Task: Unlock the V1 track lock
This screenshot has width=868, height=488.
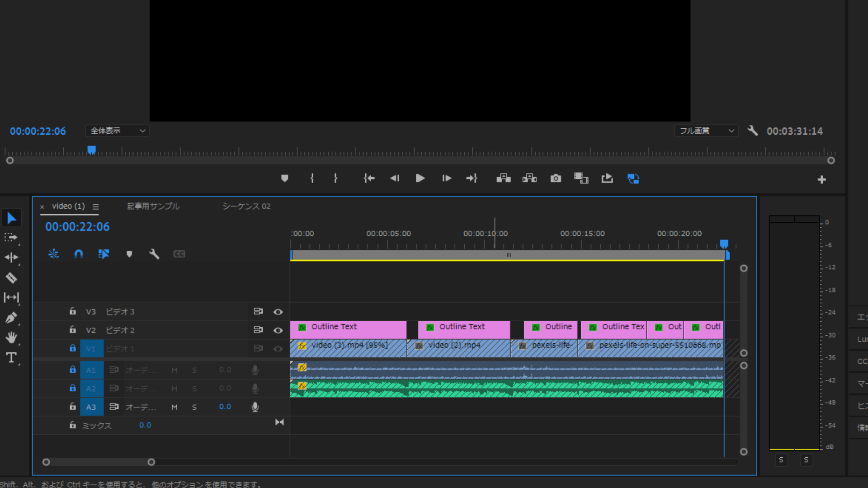Action: 72,348
